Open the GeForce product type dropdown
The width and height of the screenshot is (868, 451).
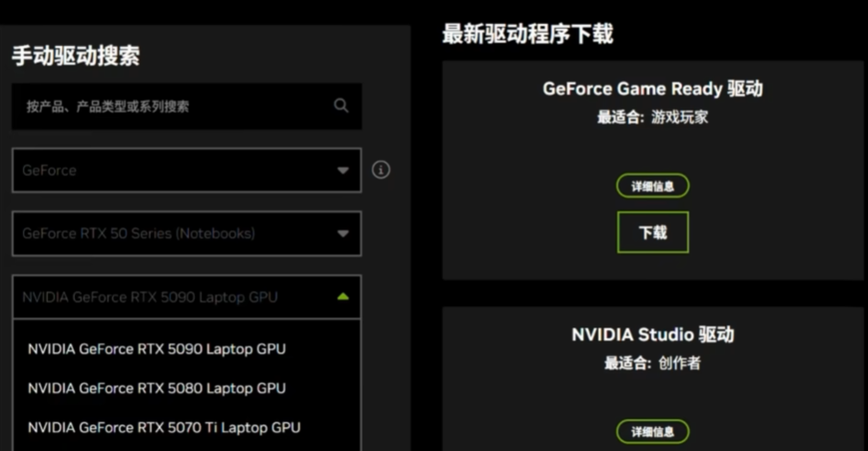click(187, 170)
